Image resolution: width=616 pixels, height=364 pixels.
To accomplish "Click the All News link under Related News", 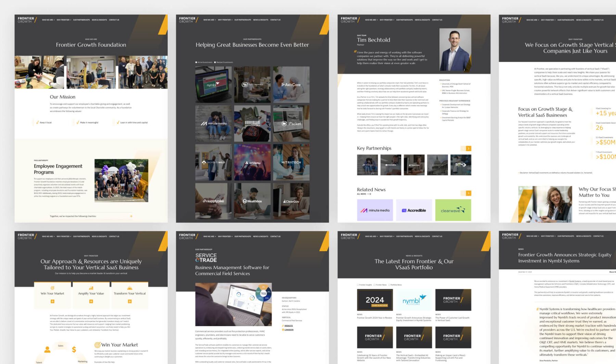I will [363, 194].
